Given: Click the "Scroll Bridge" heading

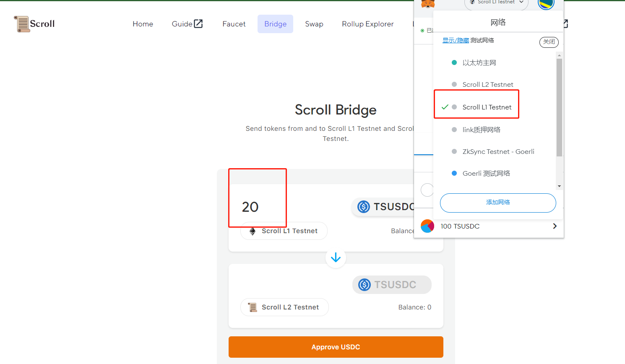Looking at the screenshot, I should pyautogui.click(x=336, y=110).
